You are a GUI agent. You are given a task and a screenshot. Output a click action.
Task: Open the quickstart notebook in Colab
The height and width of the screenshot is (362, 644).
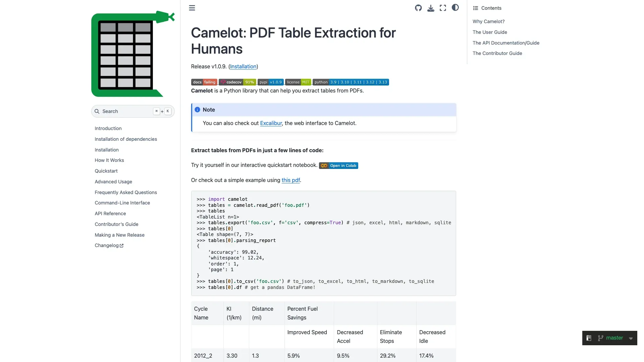[x=338, y=165]
